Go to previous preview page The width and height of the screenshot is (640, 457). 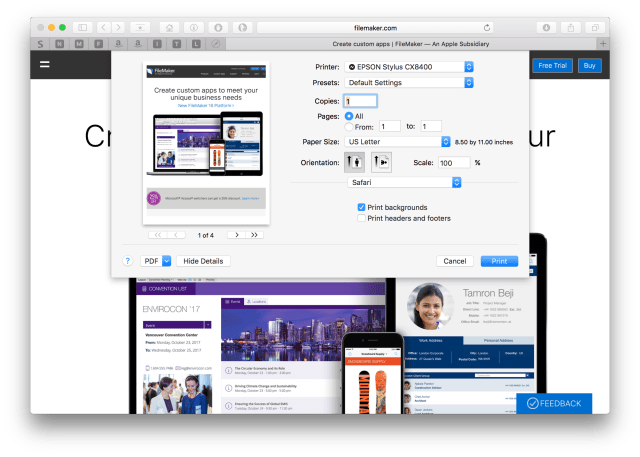(x=176, y=235)
